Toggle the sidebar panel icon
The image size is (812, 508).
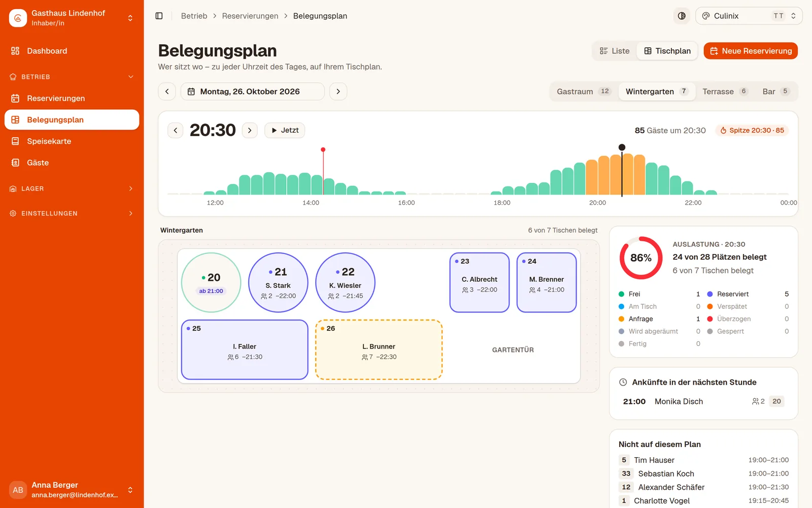pyautogui.click(x=159, y=16)
